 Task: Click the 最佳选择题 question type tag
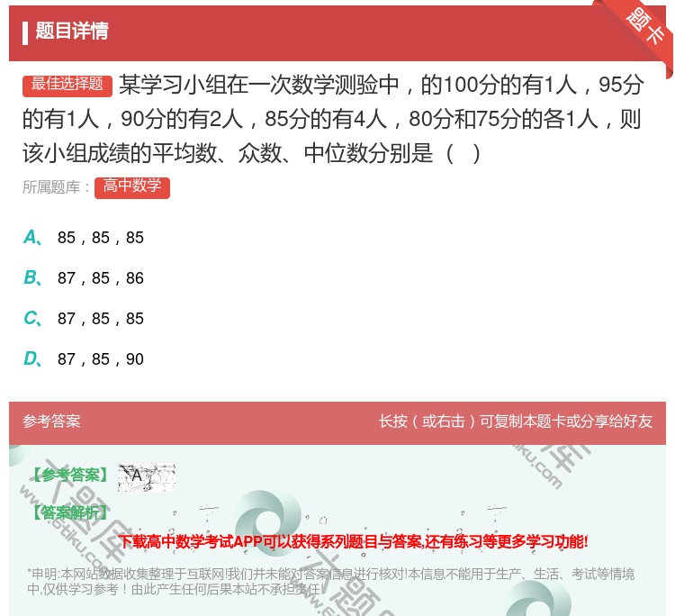[67, 85]
